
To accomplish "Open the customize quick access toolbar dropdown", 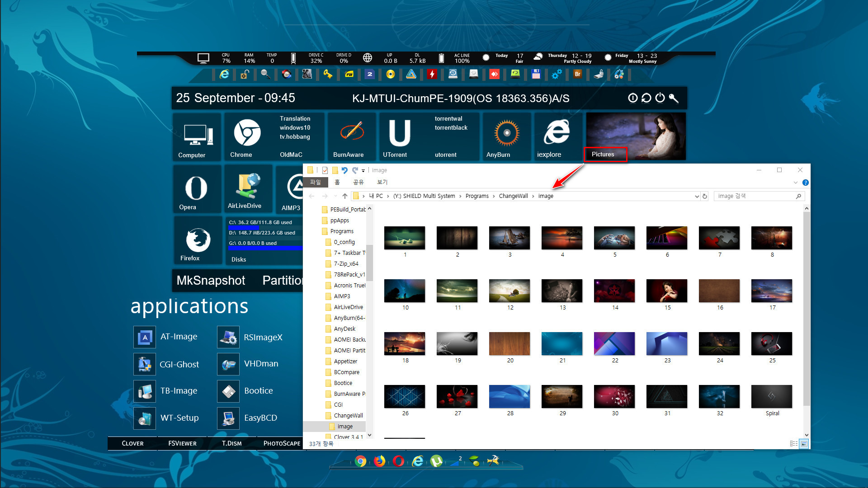I will (363, 171).
